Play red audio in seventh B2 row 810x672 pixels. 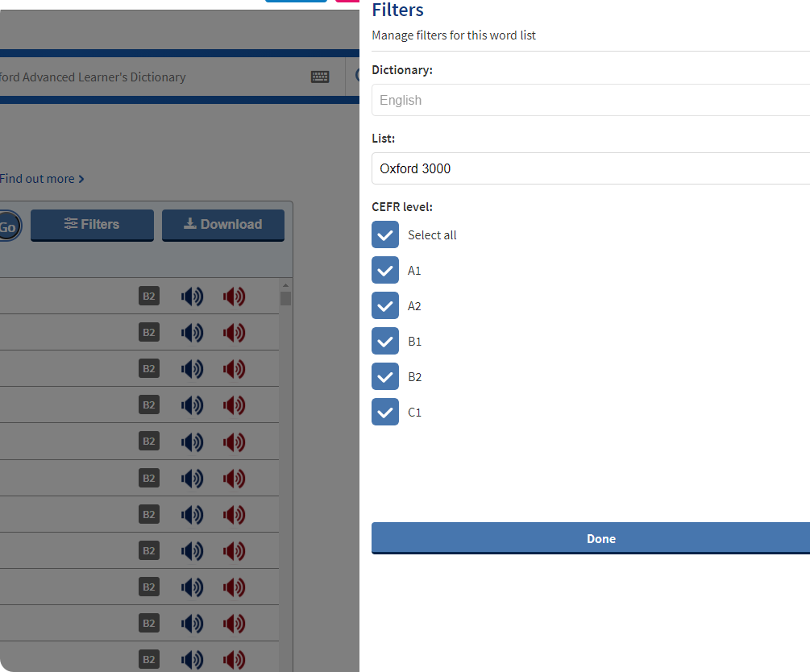(x=234, y=514)
